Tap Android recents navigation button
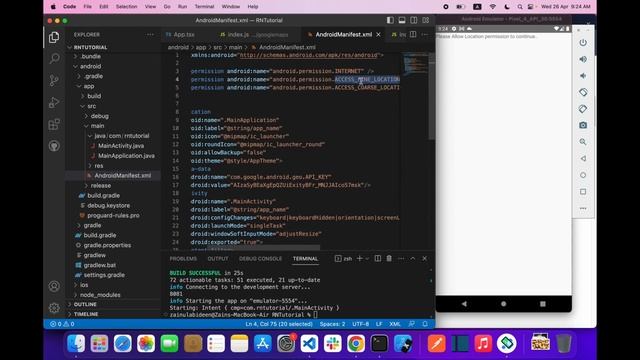 click(x=542, y=304)
